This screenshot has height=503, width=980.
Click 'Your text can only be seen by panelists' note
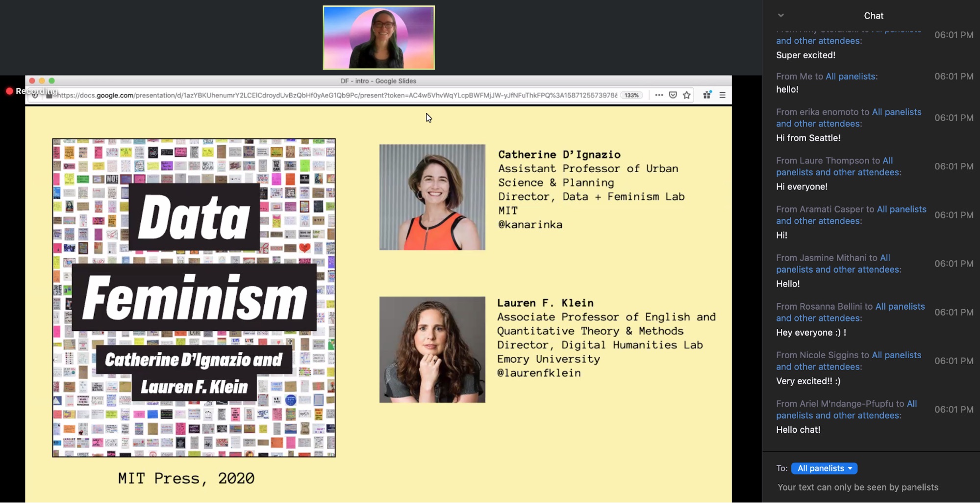pyautogui.click(x=858, y=487)
